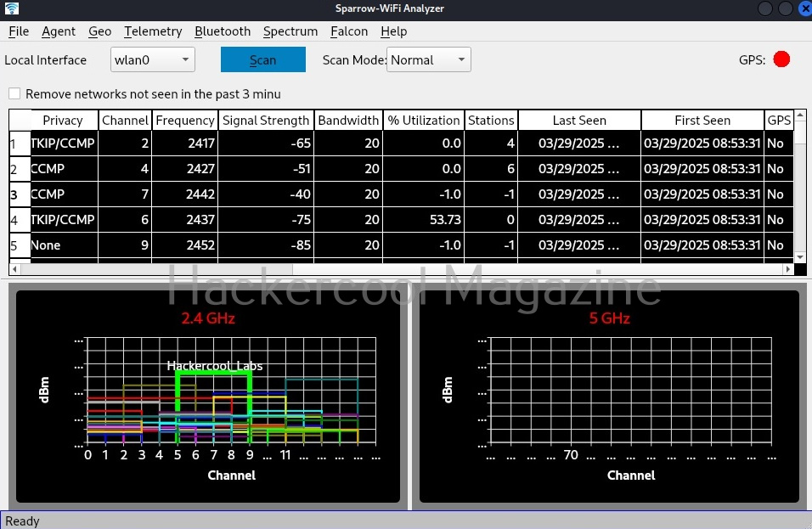Open the Falcon menu
This screenshot has height=529, width=812.
(349, 31)
